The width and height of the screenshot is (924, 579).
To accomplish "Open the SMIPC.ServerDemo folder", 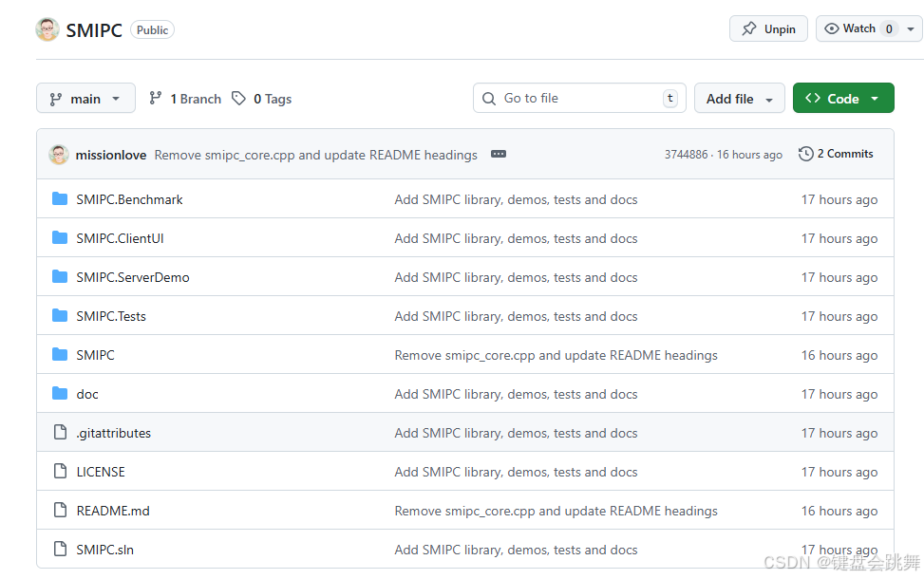I will [133, 277].
